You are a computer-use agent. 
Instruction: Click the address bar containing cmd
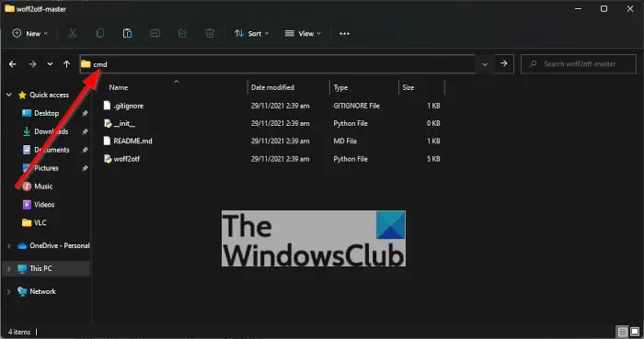coord(278,64)
